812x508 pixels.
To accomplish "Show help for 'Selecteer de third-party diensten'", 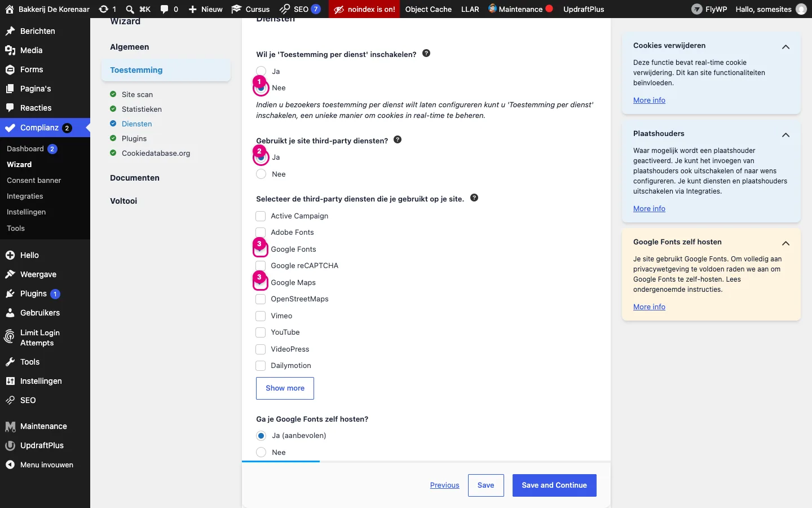I will 474,198.
